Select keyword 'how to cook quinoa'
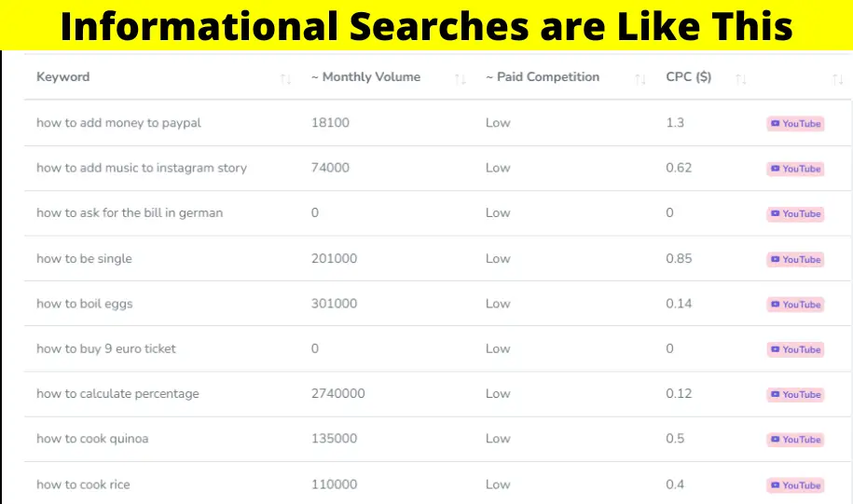The image size is (853, 504). coord(92,439)
